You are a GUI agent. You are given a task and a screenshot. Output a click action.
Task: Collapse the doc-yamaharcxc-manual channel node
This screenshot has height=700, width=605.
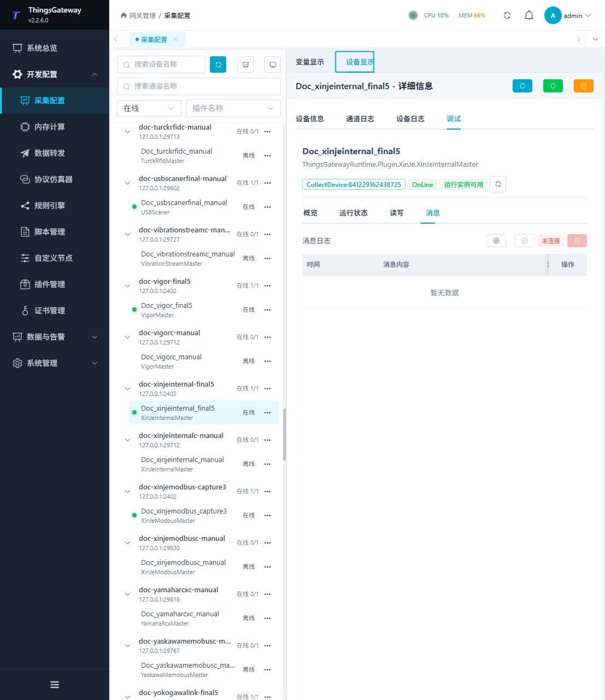[127, 594]
